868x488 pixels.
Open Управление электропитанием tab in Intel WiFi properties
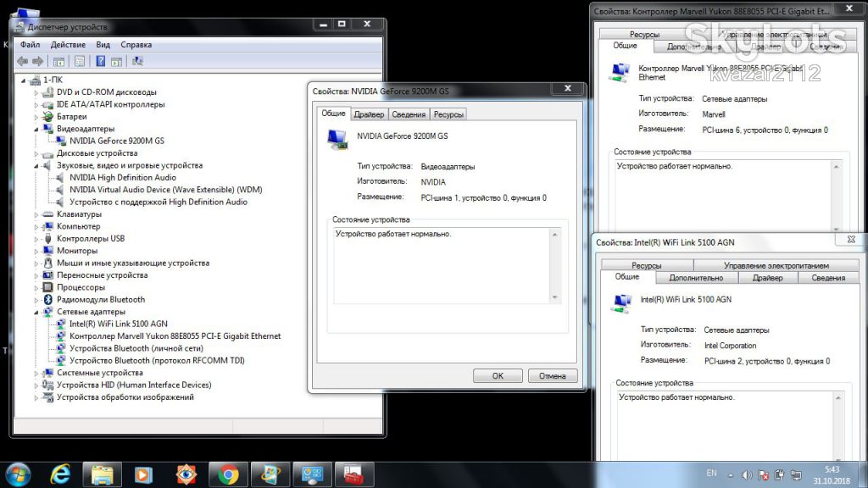click(776, 265)
